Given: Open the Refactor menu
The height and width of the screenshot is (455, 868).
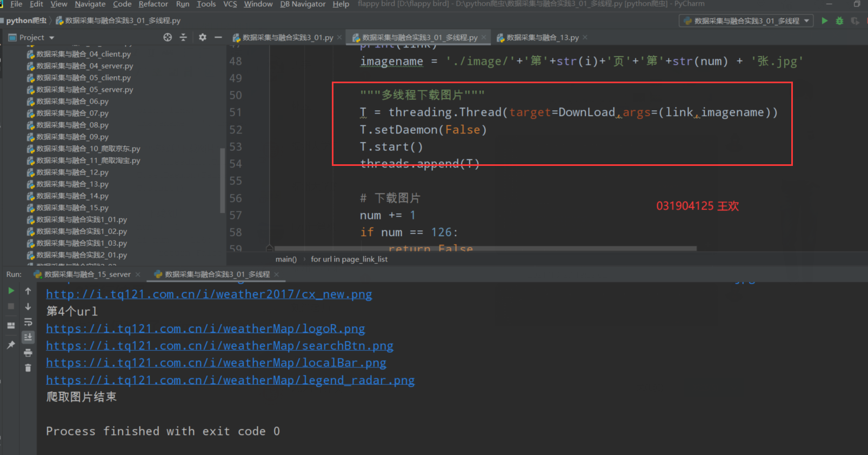Looking at the screenshot, I should [153, 4].
